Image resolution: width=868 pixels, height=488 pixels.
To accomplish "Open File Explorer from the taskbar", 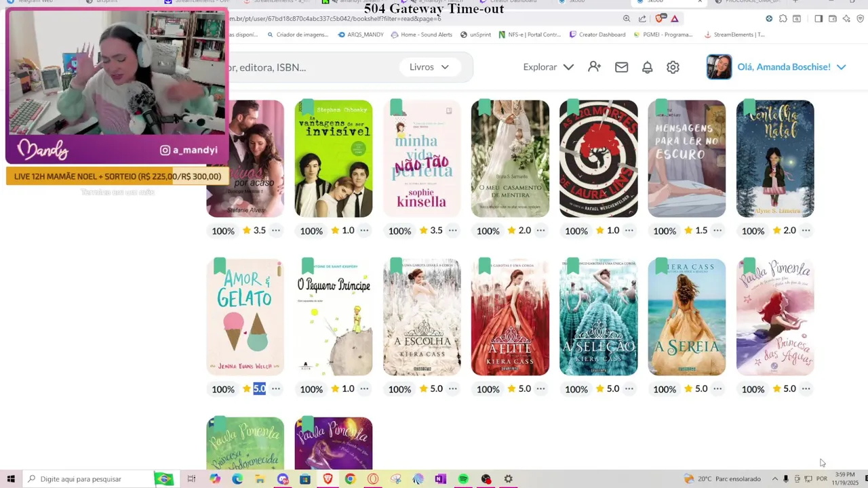I will coord(260,479).
